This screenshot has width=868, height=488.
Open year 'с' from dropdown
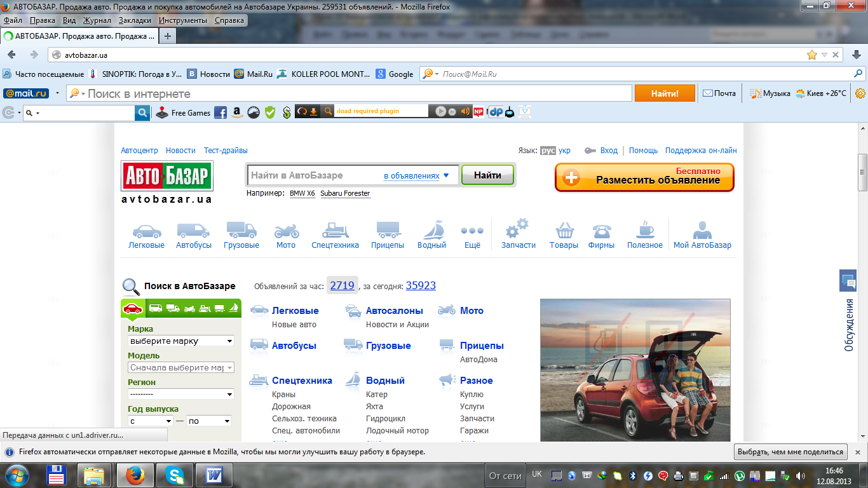pos(151,421)
